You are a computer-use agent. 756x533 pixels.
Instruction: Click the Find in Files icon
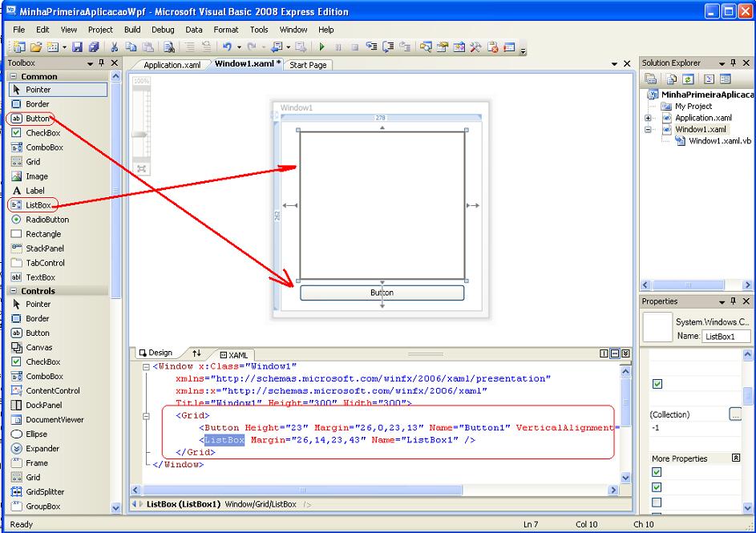pos(168,46)
